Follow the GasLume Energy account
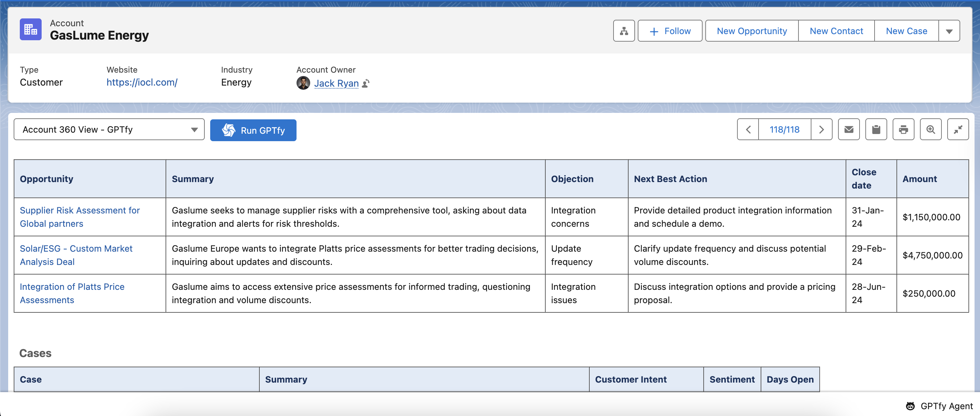This screenshot has height=416, width=980. pos(669,31)
